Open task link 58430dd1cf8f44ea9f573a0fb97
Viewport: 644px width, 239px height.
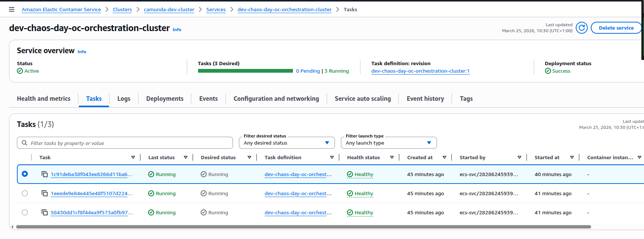coord(92,212)
